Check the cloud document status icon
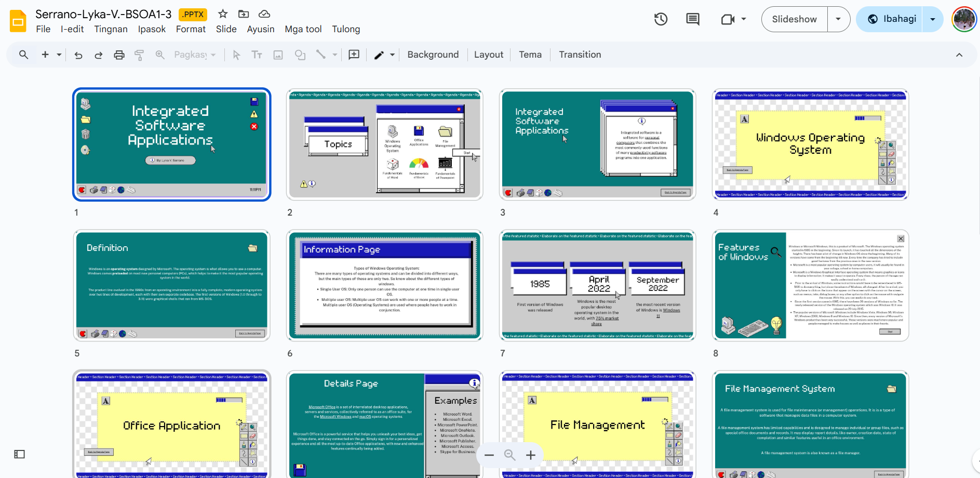 point(264,14)
